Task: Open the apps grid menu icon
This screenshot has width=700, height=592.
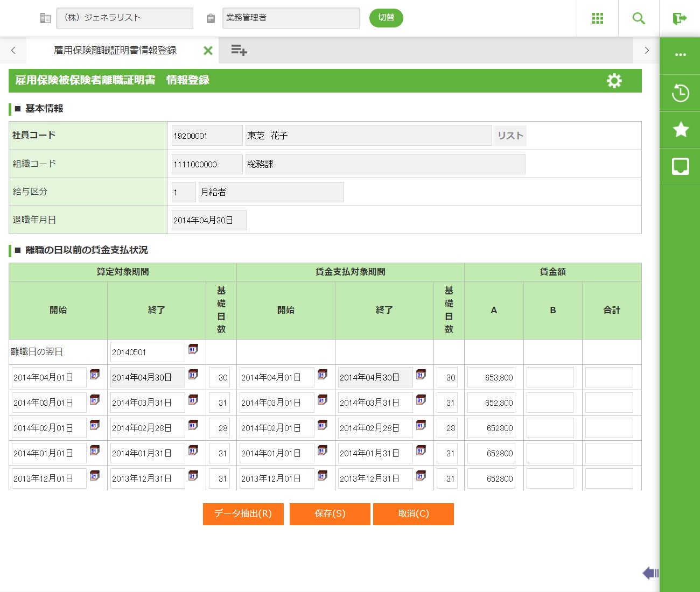Action: tap(597, 18)
